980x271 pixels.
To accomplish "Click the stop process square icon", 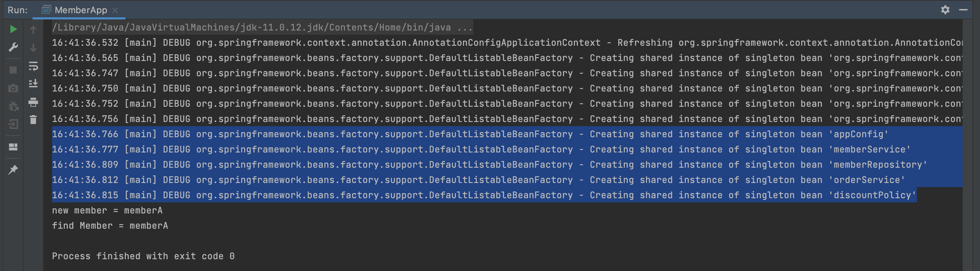I will [13, 70].
